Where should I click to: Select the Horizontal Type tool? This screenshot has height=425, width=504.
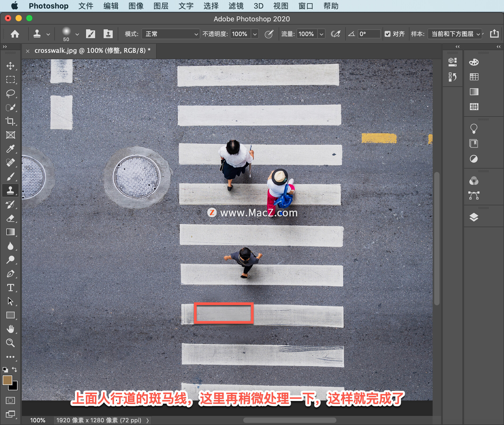[10, 288]
